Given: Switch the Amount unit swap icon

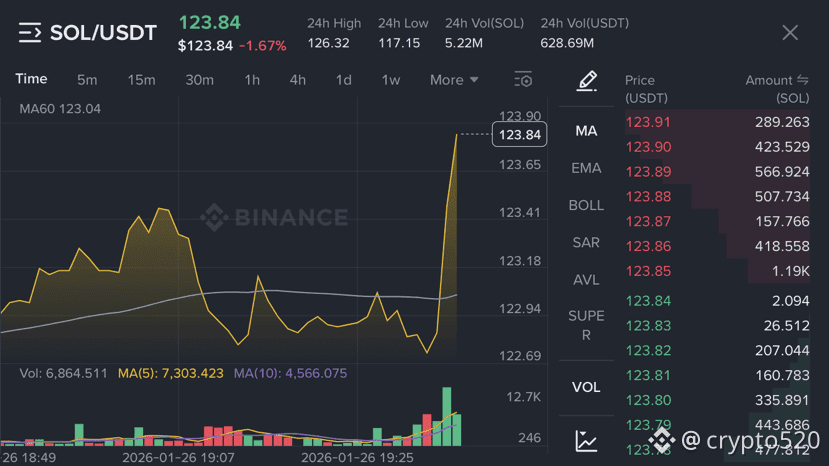Looking at the screenshot, I should 803,80.
